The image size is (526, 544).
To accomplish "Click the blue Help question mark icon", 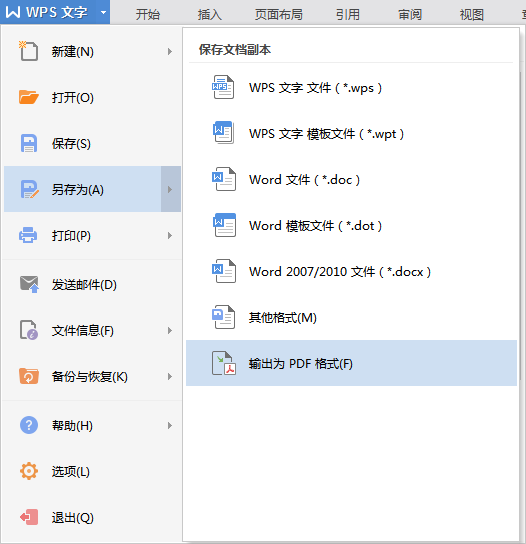I will pyautogui.click(x=29, y=425).
